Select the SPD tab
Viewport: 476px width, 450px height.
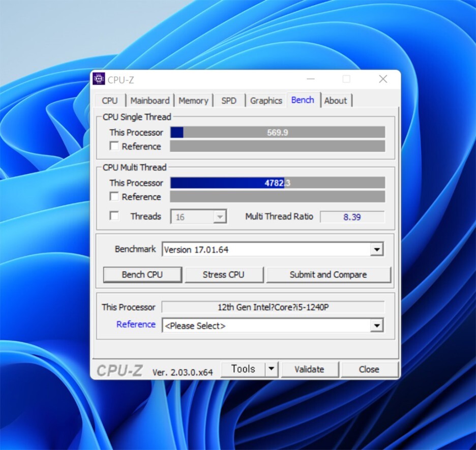point(229,101)
